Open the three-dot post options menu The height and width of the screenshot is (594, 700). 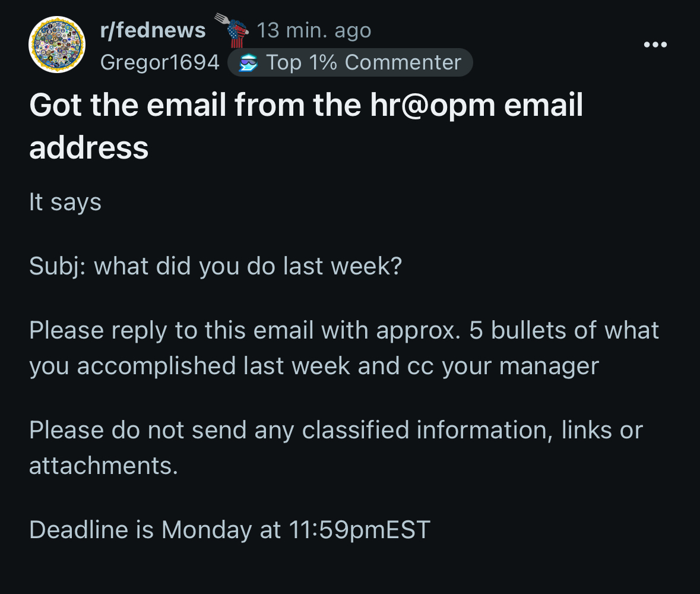(654, 45)
